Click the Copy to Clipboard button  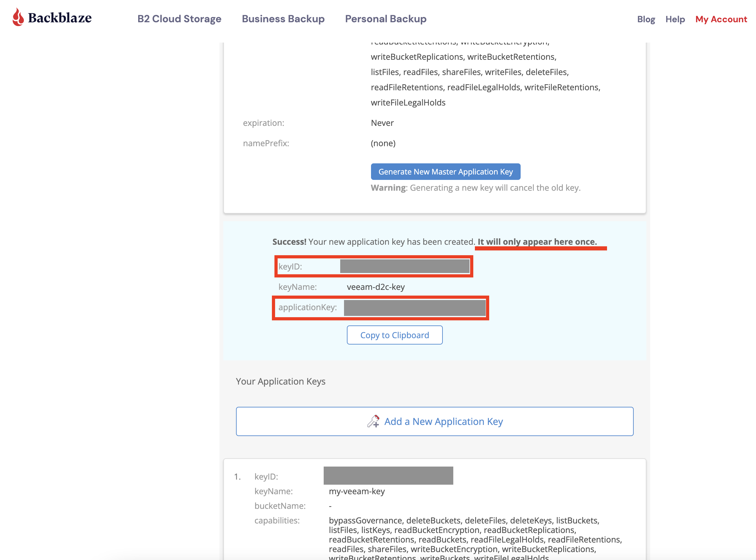coord(395,335)
